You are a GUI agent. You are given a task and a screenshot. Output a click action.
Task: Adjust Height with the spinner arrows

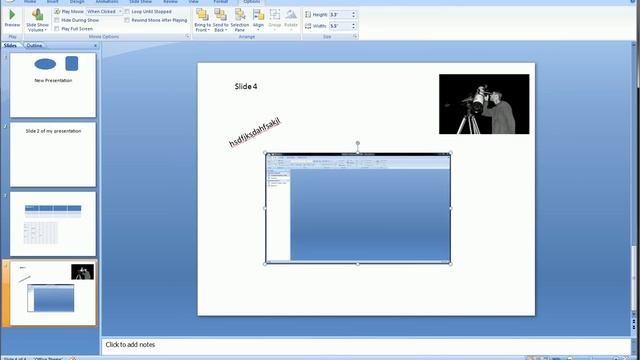(353, 14)
